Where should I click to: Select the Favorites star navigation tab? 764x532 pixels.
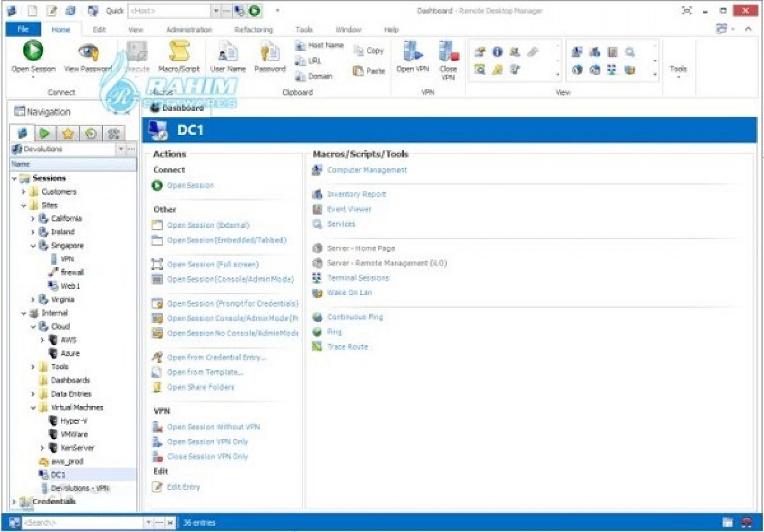[68, 133]
